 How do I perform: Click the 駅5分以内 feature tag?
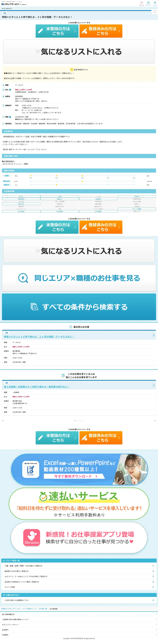click(21, 204)
